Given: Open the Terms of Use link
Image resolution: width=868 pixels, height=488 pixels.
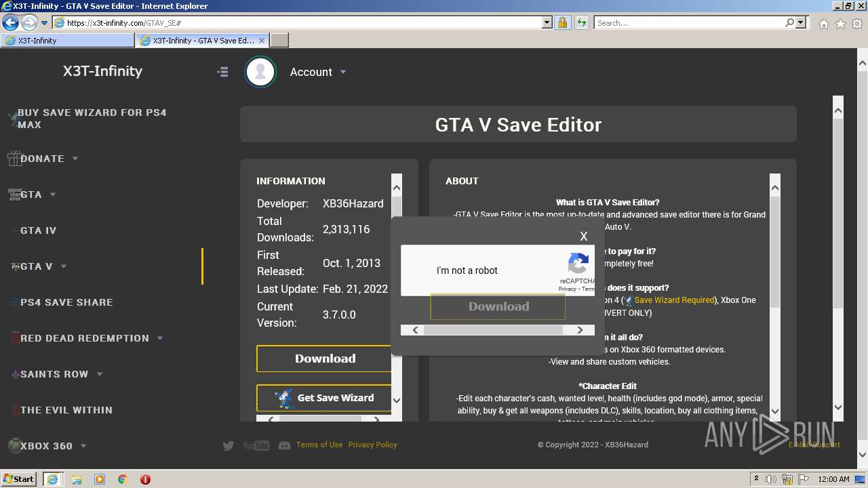Looking at the screenshot, I should point(319,445).
